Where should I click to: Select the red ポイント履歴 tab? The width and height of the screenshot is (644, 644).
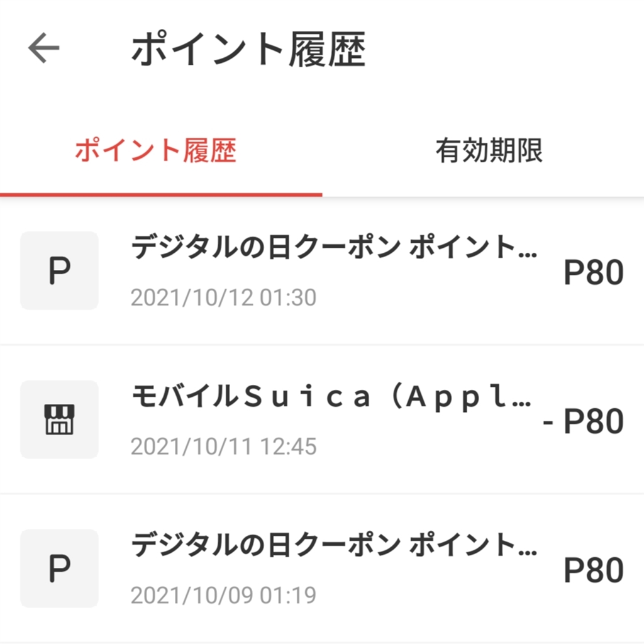[x=156, y=152]
